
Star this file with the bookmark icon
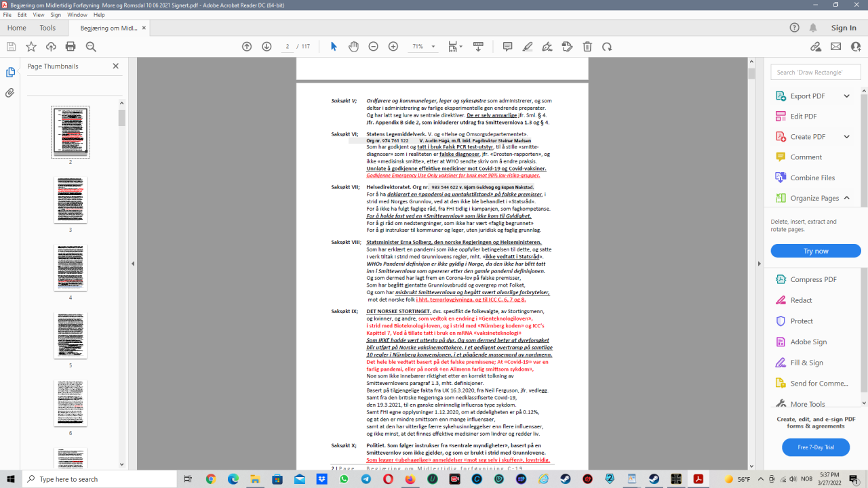coord(31,47)
